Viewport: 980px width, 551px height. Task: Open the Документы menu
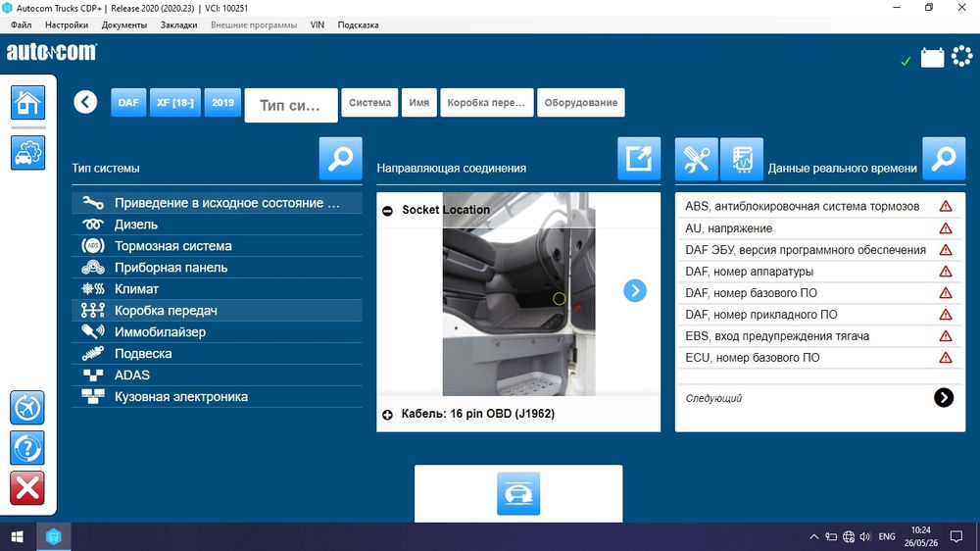(124, 25)
